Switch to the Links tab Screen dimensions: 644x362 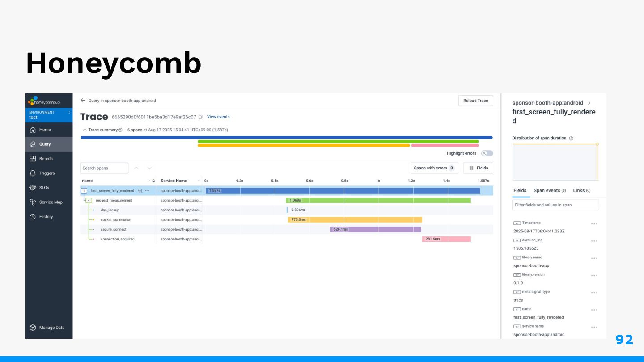[x=582, y=190]
